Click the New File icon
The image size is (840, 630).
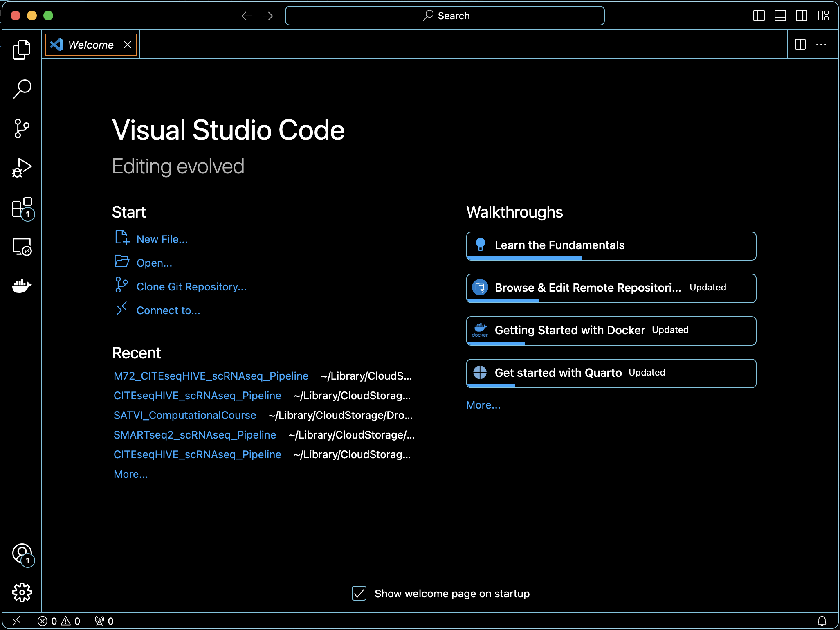tap(122, 237)
